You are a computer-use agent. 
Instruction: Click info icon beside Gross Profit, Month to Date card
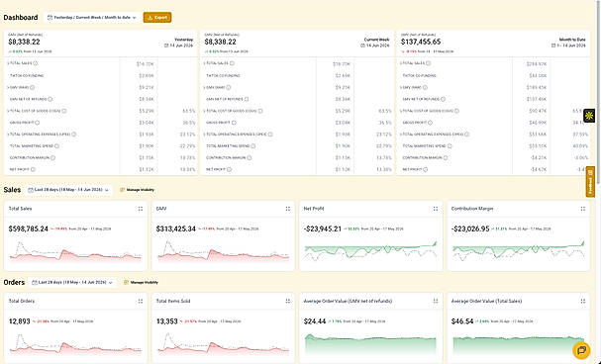(430, 123)
